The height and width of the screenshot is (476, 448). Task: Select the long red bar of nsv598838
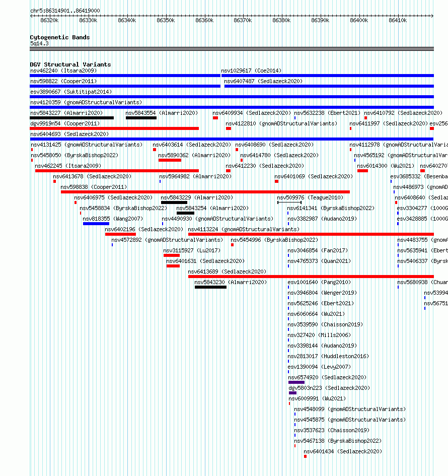[x=205, y=192]
